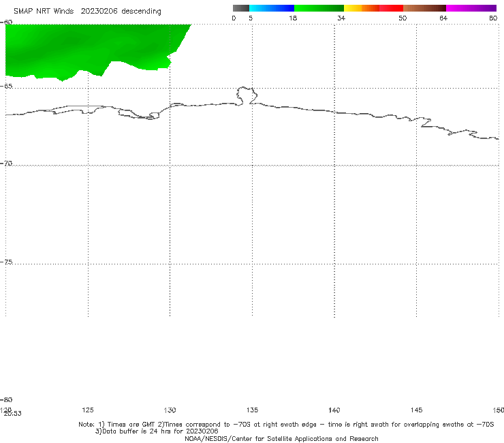Pick the brown 50-64 segment of color bar

[x=424, y=8]
